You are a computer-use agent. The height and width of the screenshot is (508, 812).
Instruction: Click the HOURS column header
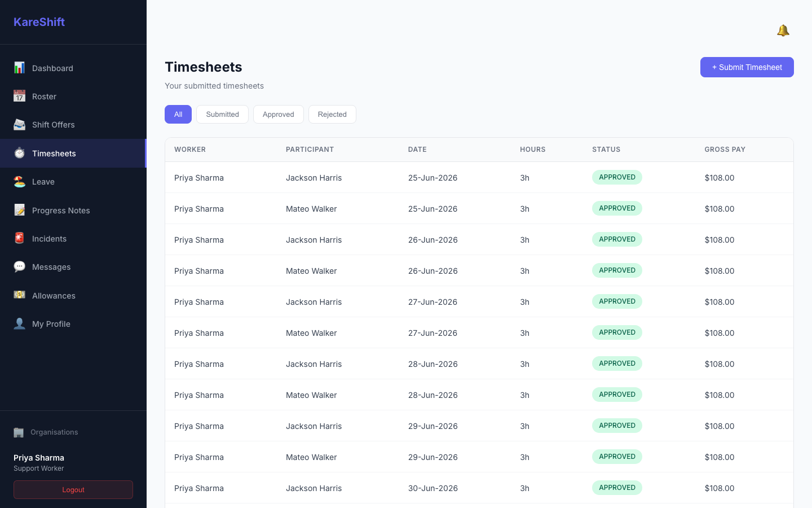[532, 150]
